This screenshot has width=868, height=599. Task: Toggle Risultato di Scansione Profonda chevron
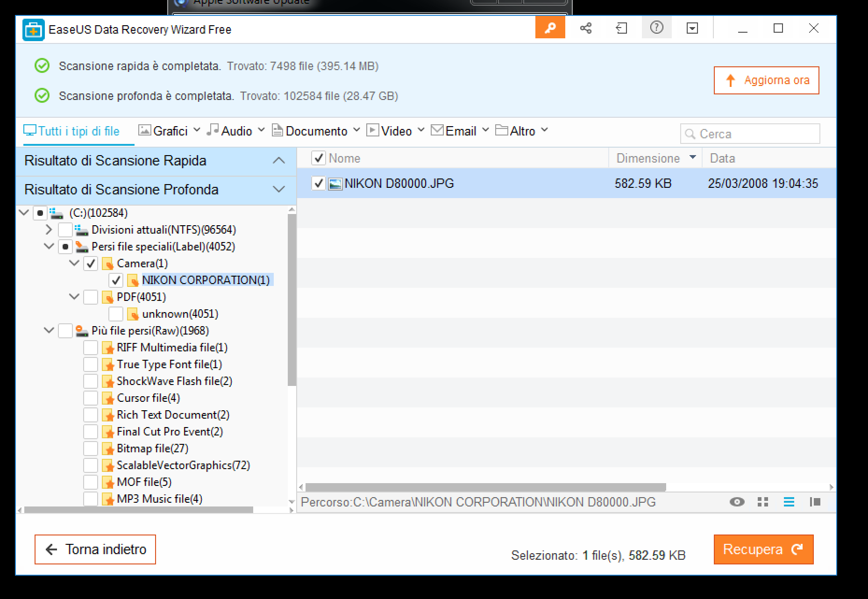point(279,190)
